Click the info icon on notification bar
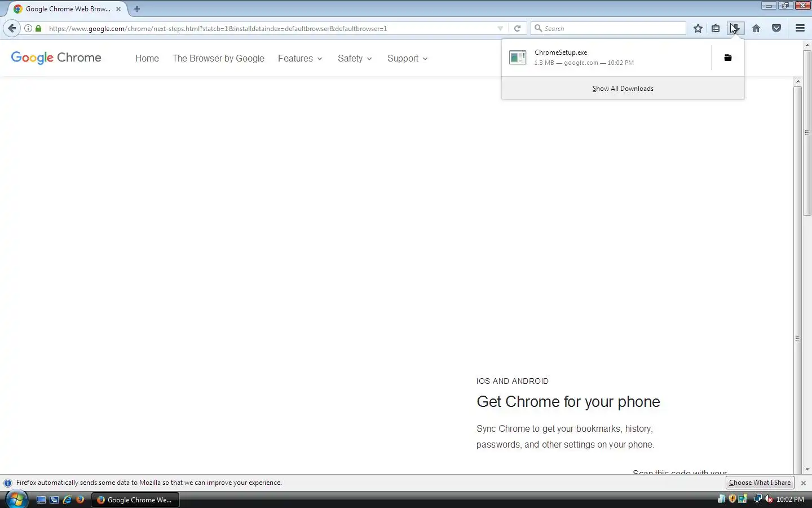 (x=8, y=483)
